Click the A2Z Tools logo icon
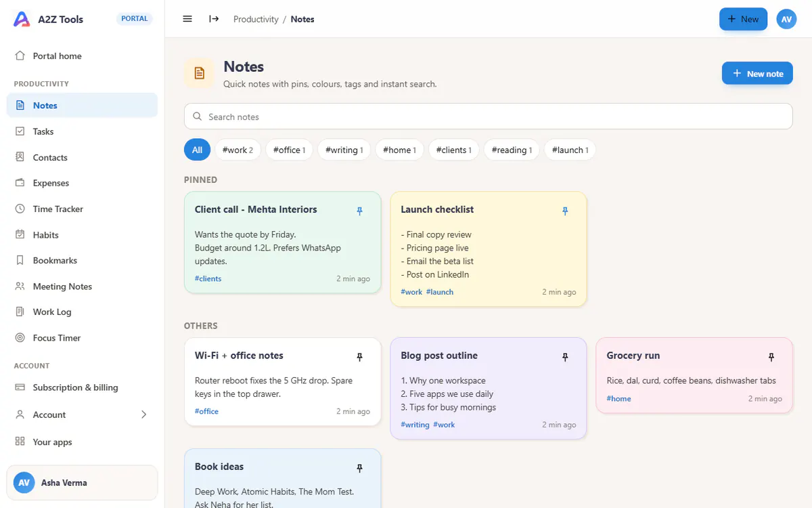Screen dimensions: 812x508 click(x=22, y=19)
